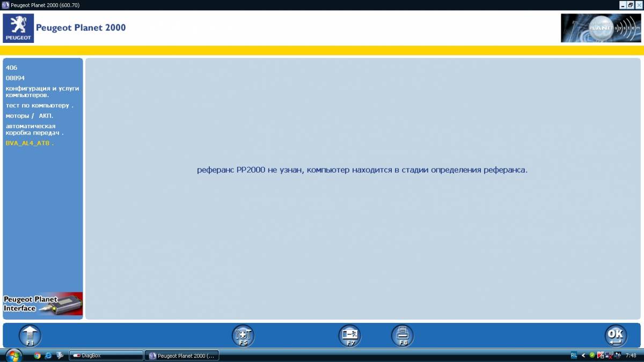The image size is (644, 362).
Task: Click the F8 print icon
Action: click(x=402, y=336)
